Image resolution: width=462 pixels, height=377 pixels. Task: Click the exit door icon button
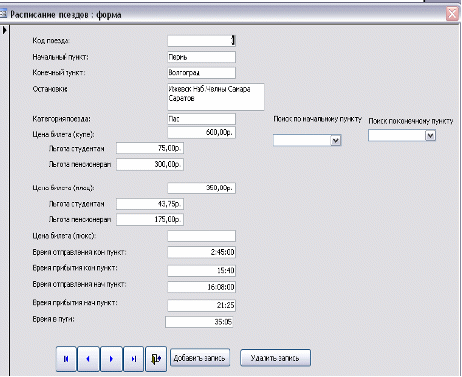[156, 359]
